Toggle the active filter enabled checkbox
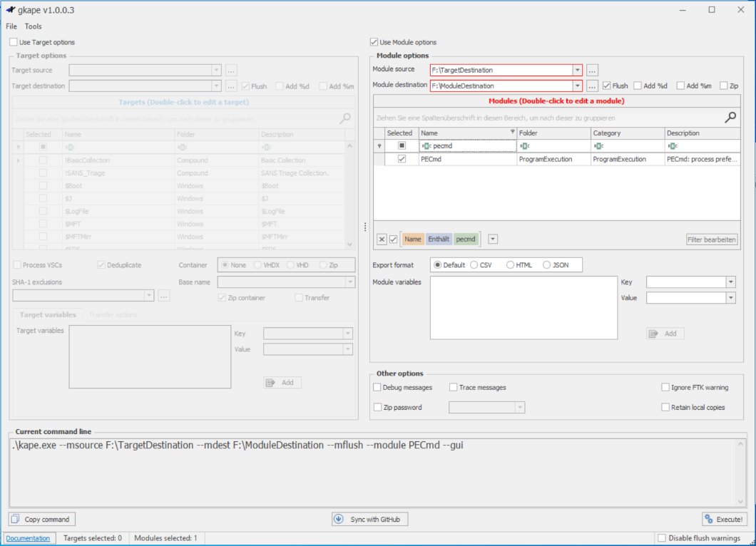Screen dimensions: 756x546 pos(394,239)
